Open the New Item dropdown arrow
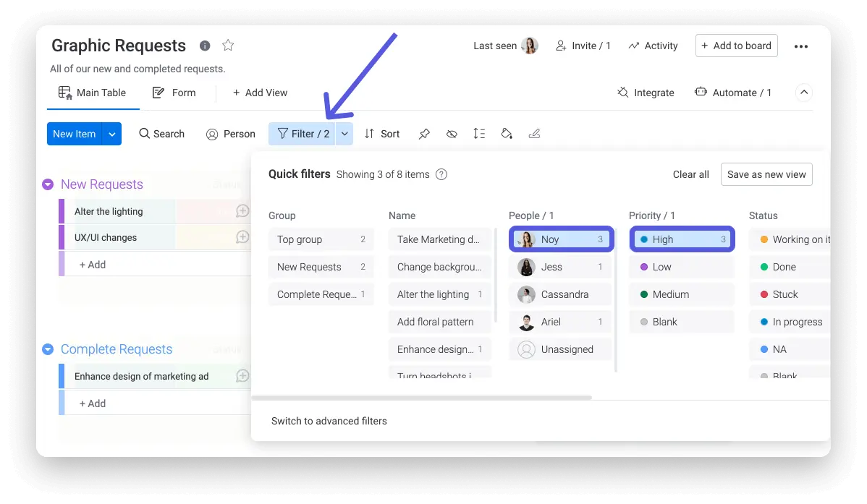The height and width of the screenshot is (504, 867). click(x=112, y=133)
